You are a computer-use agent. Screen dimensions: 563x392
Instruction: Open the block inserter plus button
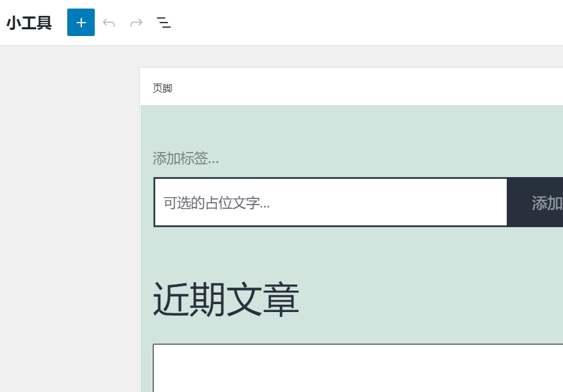pos(81,22)
